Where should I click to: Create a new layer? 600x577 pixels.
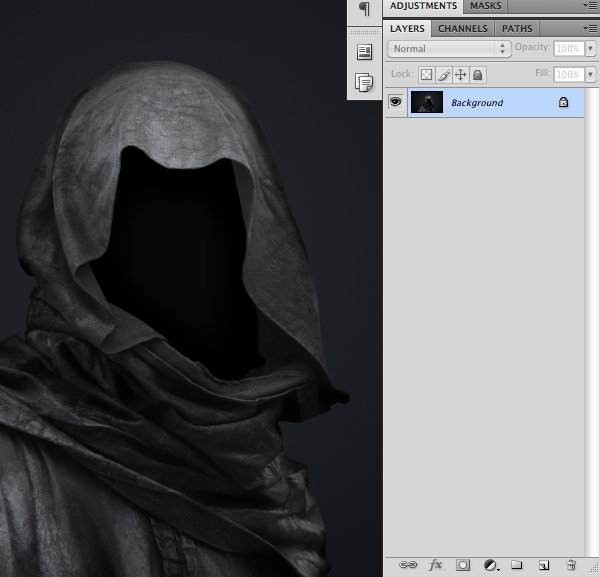[544, 565]
